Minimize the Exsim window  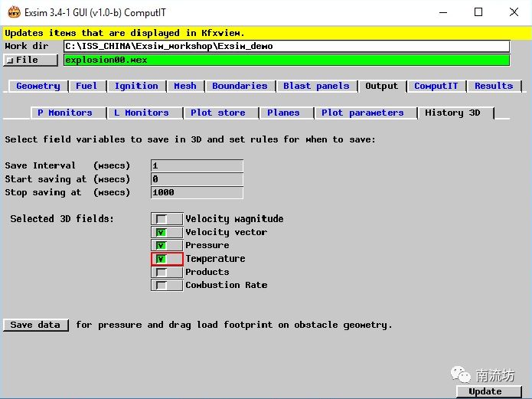[443, 12]
